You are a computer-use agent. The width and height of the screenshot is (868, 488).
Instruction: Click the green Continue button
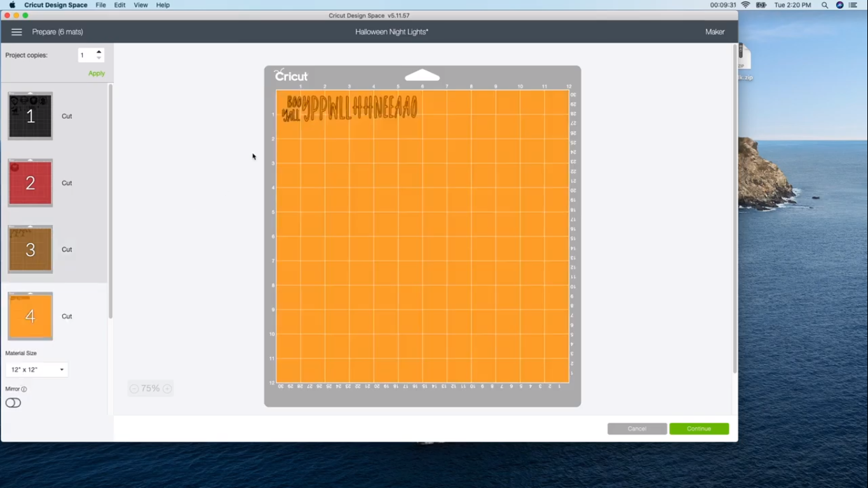click(699, 428)
